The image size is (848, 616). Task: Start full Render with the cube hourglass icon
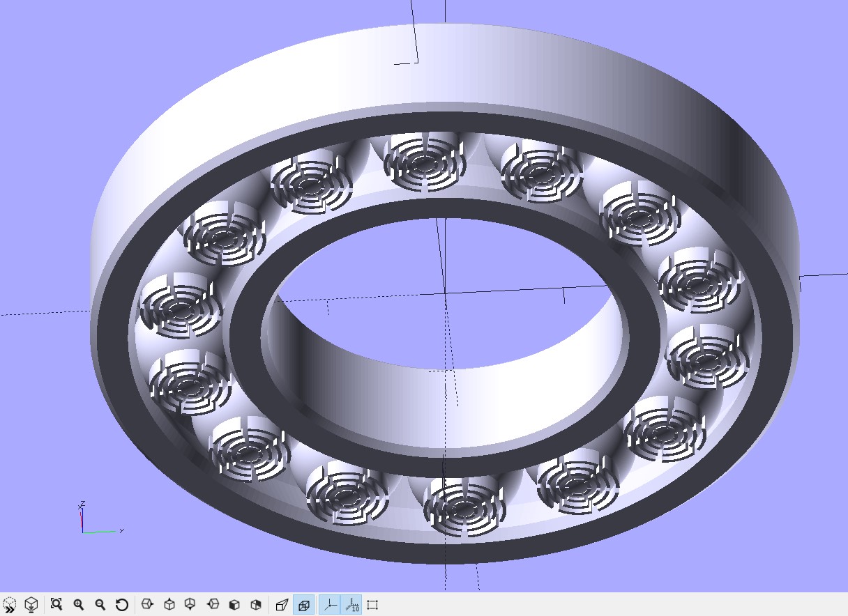(31, 604)
